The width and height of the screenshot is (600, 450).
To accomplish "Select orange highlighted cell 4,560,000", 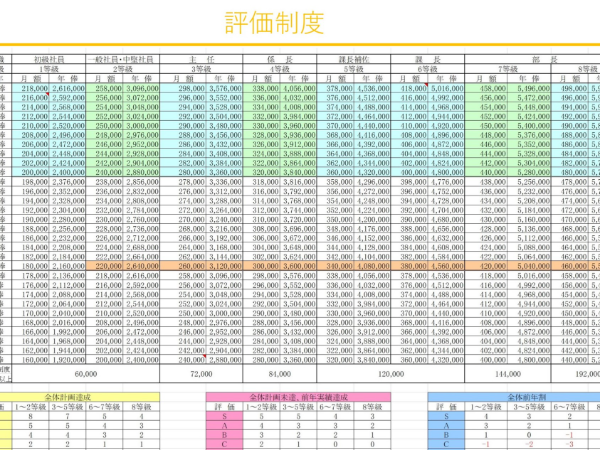I will 446,266.
